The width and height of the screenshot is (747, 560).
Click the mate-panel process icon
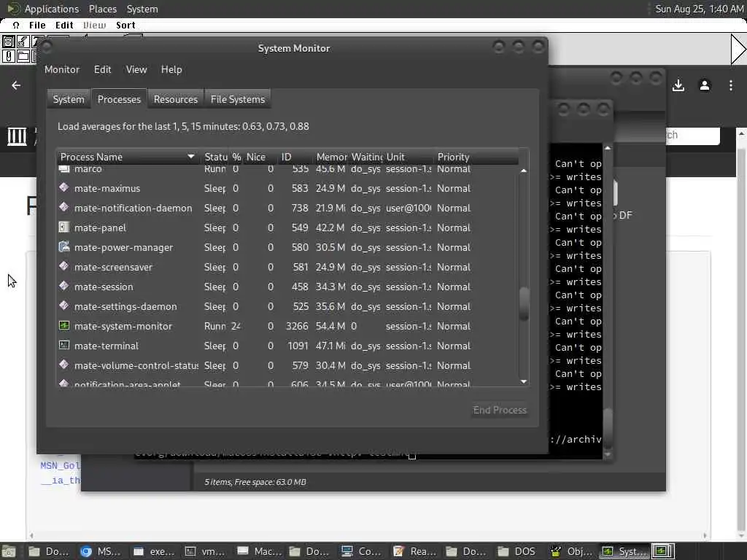64,227
